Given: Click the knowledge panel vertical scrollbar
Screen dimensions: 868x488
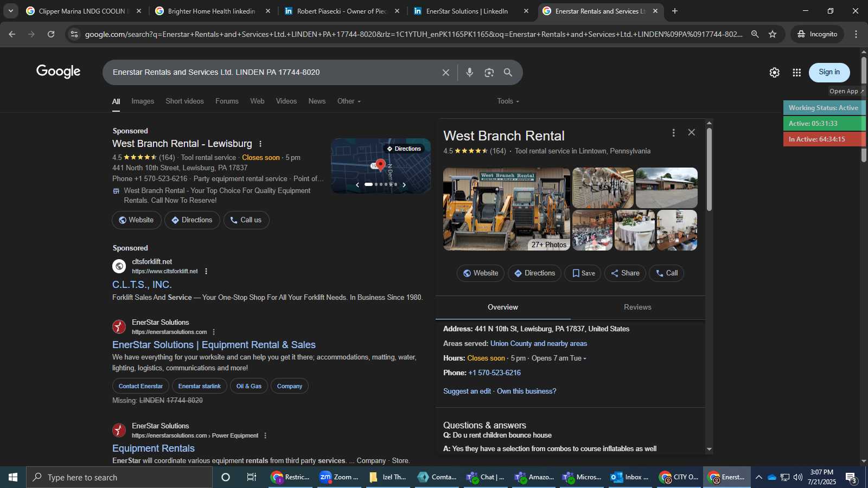Looking at the screenshot, I should pos(709,171).
